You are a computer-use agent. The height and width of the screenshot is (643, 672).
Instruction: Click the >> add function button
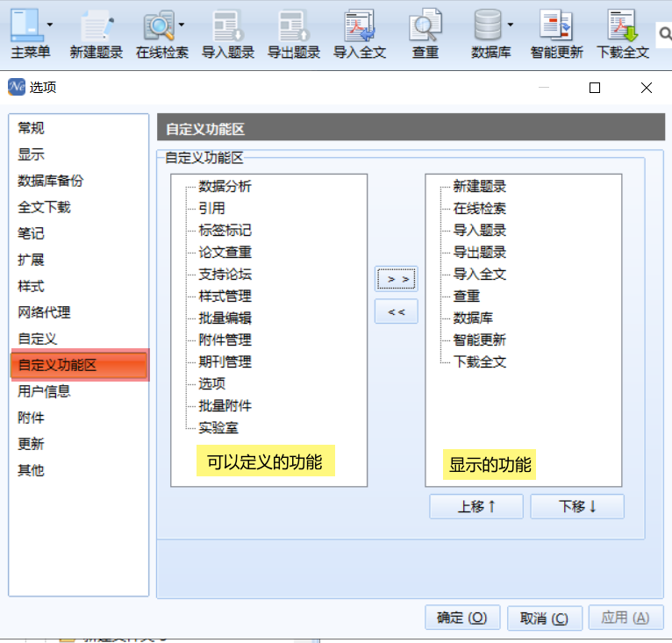397,279
